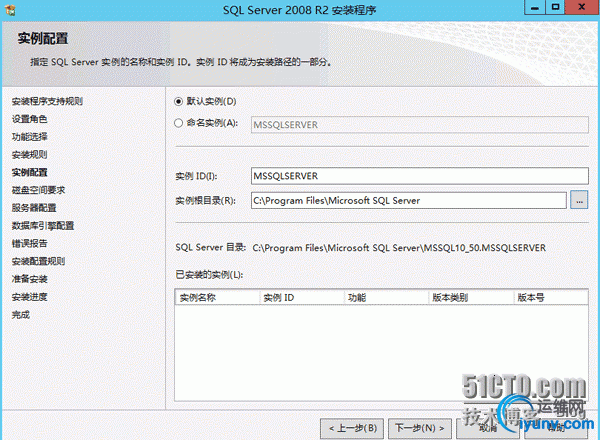Image resolution: width=600 pixels, height=440 pixels.
Task: Select the 安装配置规则 step
Action: coord(38,261)
